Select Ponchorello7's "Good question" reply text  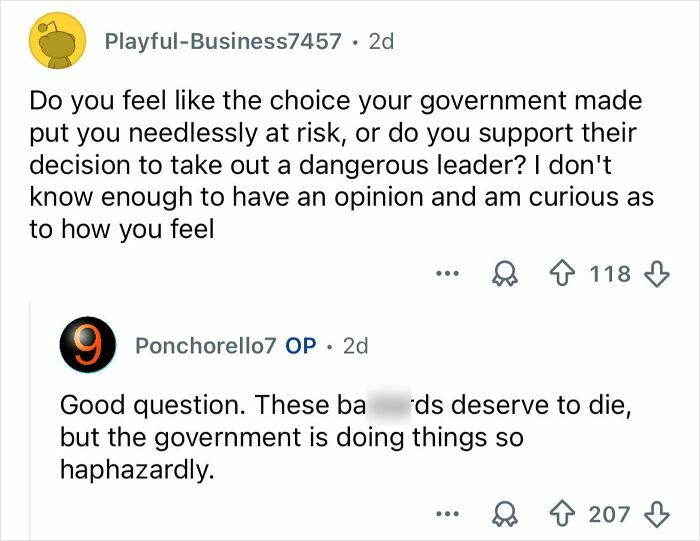click(300, 437)
